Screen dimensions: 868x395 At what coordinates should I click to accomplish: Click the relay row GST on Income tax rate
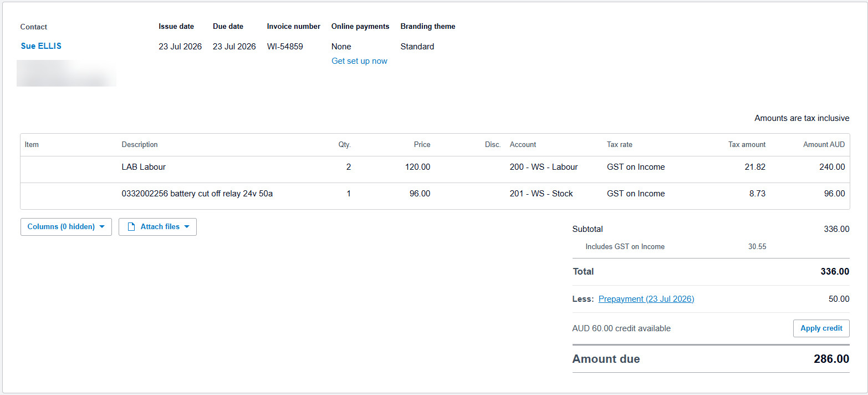(636, 194)
